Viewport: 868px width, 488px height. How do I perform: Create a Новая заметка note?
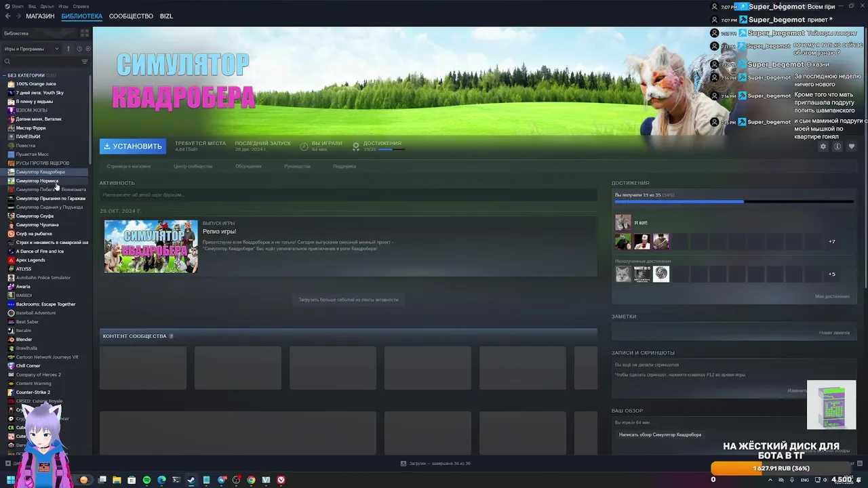tap(834, 333)
